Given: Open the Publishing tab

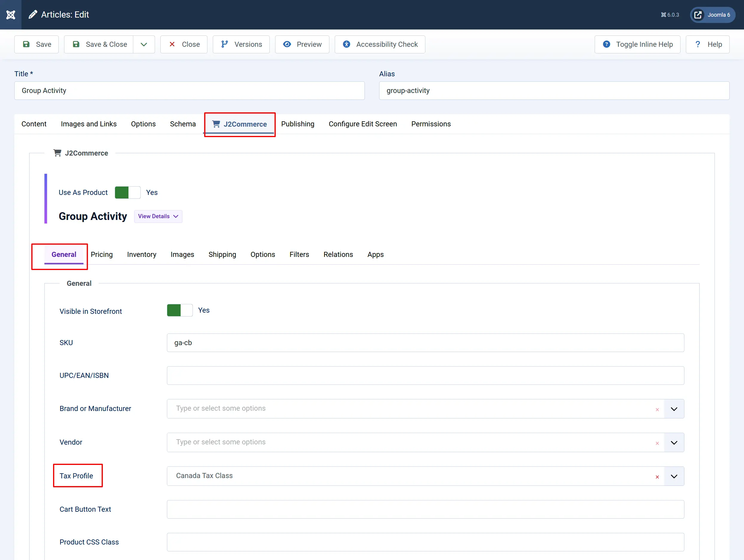Looking at the screenshot, I should coord(298,124).
